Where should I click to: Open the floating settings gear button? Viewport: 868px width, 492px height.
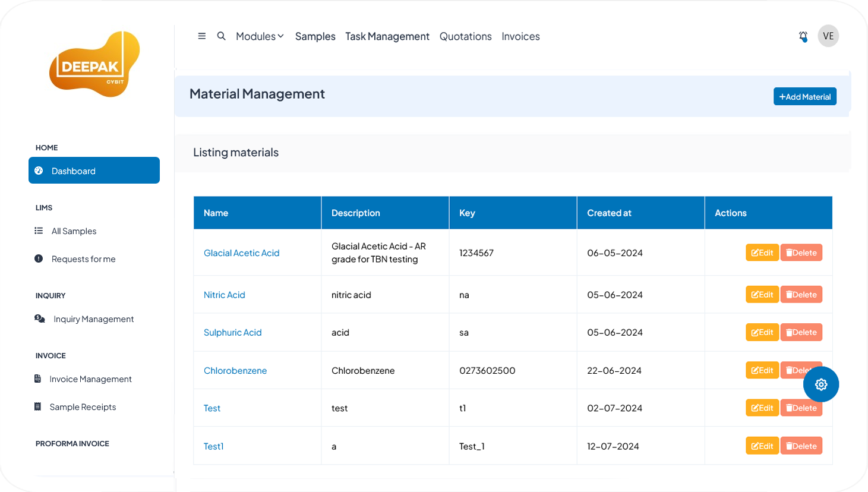820,384
